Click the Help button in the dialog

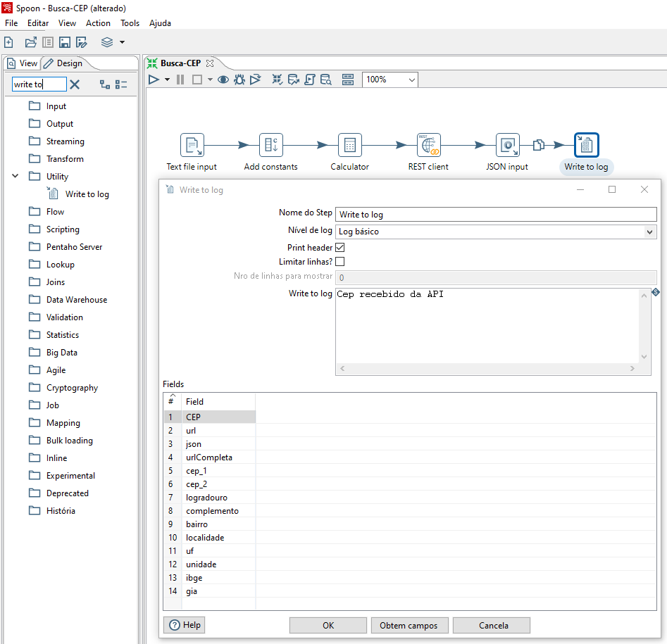pos(184,625)
